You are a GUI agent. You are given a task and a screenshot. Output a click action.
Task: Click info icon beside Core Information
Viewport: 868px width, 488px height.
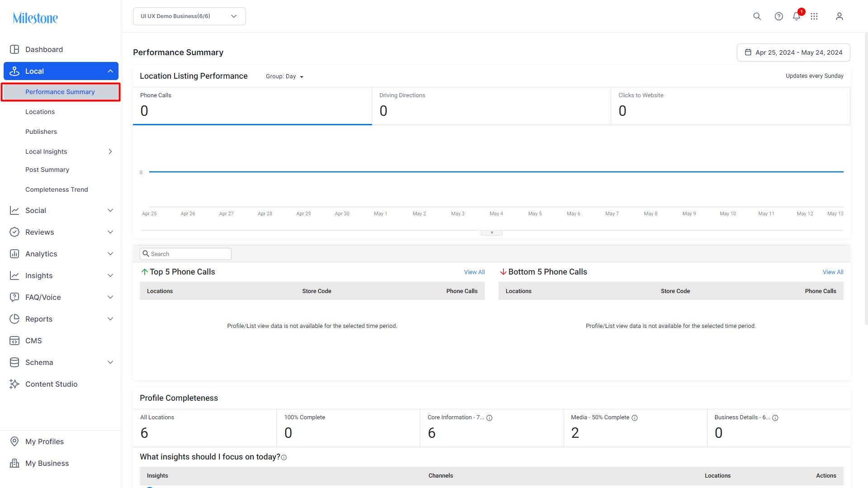coord(489,418)
